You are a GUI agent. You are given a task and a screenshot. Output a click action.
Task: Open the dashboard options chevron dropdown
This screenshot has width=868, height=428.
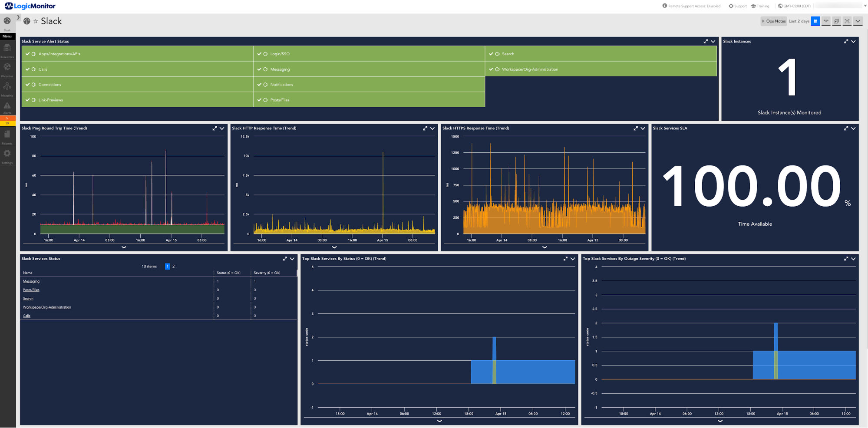[858, 21]
